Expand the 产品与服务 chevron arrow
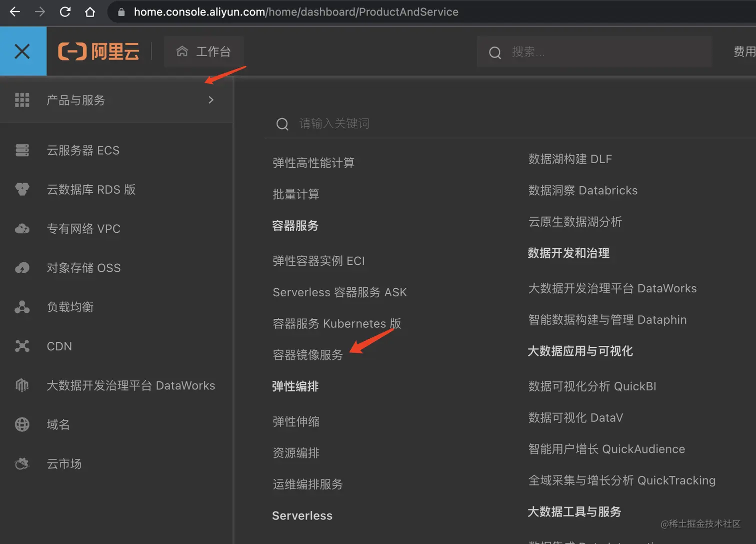Viewport: 756px width, 544px height. 211,100
